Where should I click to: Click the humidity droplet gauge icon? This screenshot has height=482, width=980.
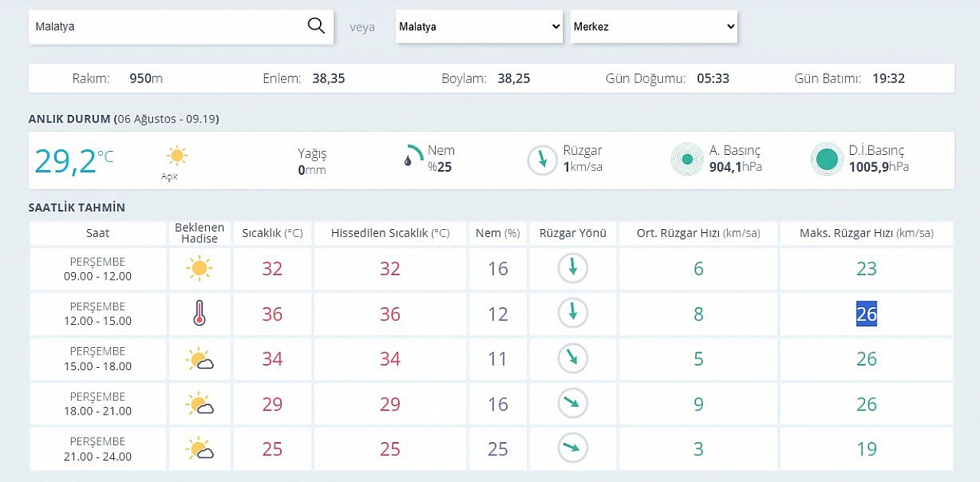[413, 156]
